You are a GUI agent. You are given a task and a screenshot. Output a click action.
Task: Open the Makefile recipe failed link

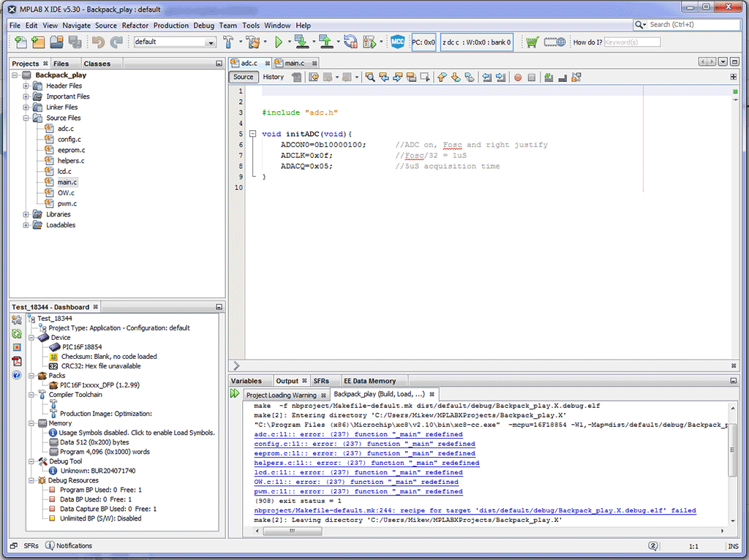(475, 510)
